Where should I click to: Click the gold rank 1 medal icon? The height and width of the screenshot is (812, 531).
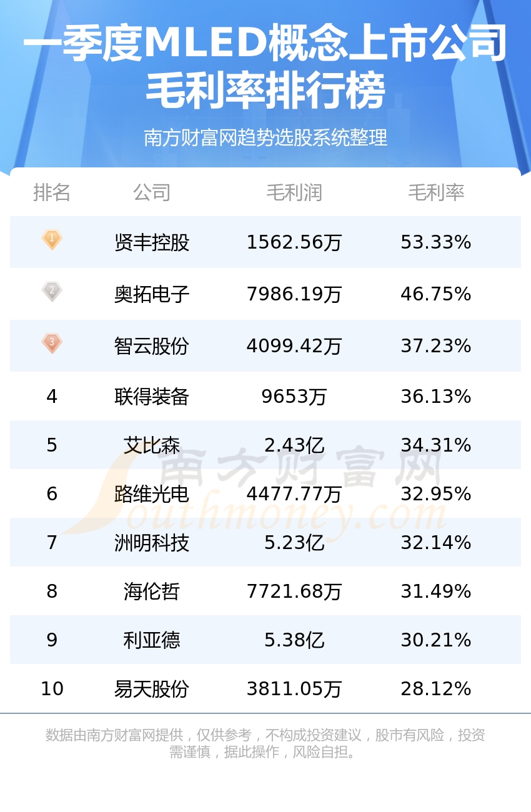[52, 240]
